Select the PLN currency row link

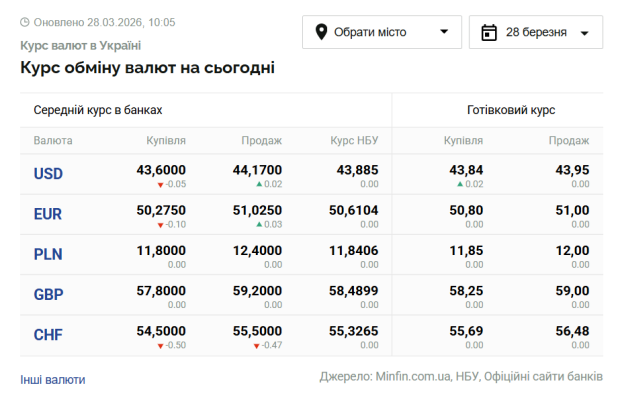(48, 254)
